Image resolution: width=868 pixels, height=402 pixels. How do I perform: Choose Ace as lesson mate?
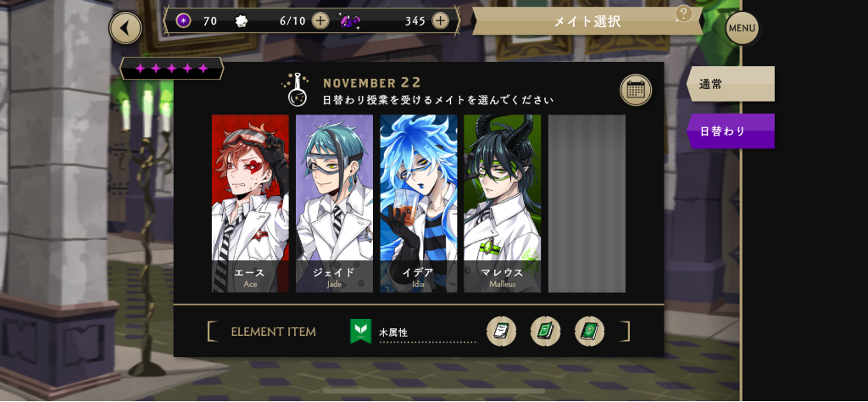coord(250,204)
